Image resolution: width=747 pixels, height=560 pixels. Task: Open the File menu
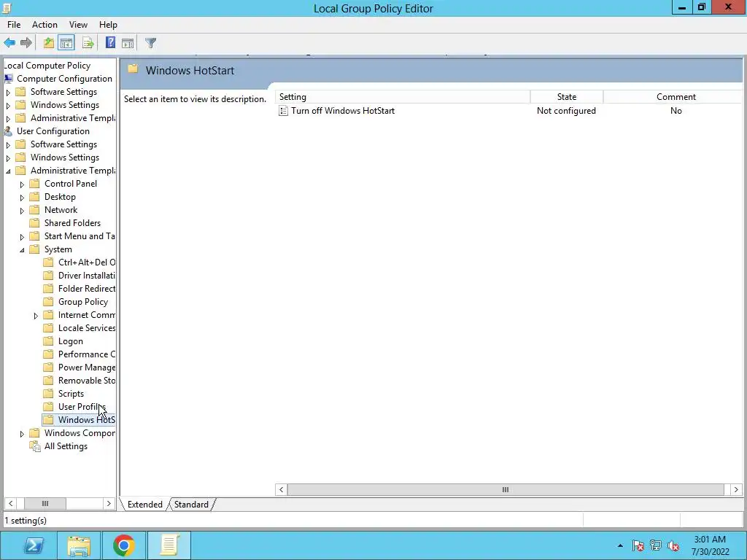(x=14, y=25)
